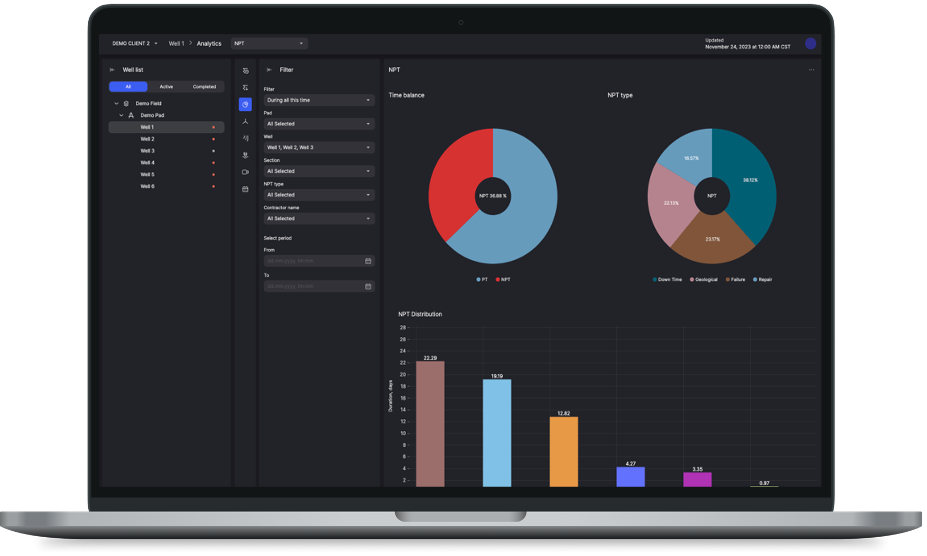
Task: Click the red NPT slice in Time balance pie
Action: click(x=455, y=177)
